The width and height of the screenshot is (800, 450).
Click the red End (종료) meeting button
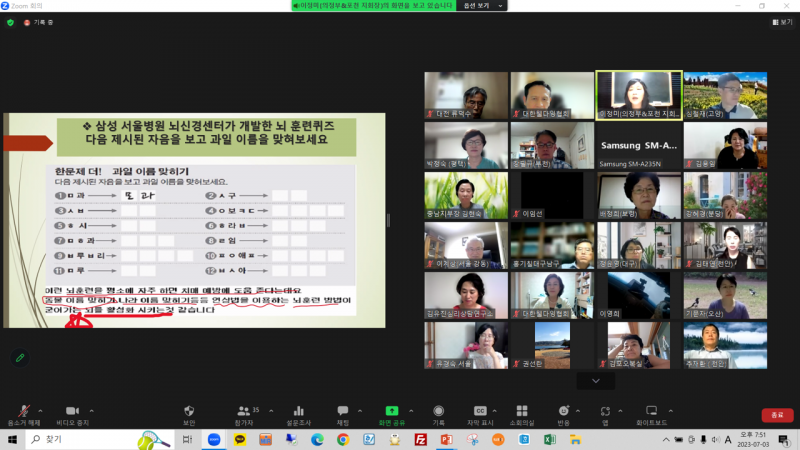773,415
